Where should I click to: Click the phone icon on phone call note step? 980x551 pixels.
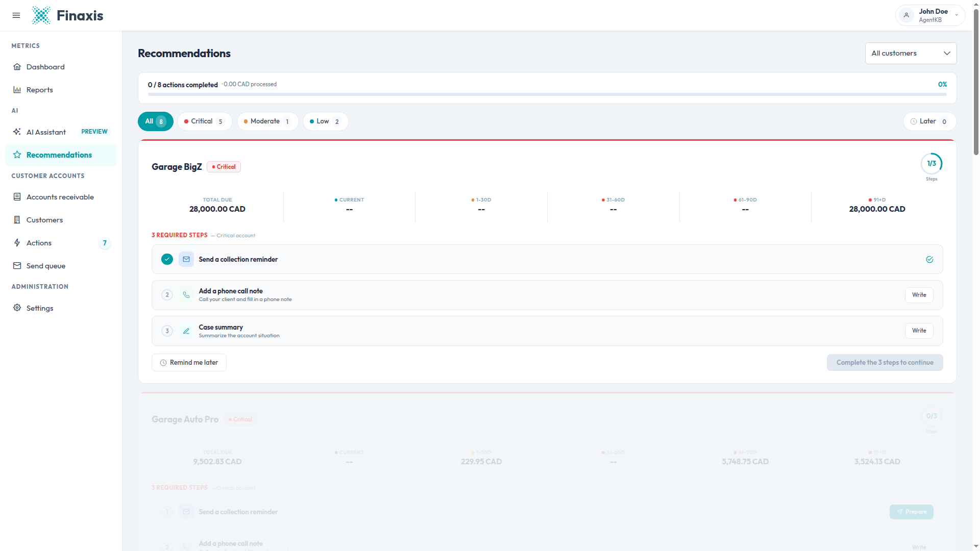click(x=186, y=295)
